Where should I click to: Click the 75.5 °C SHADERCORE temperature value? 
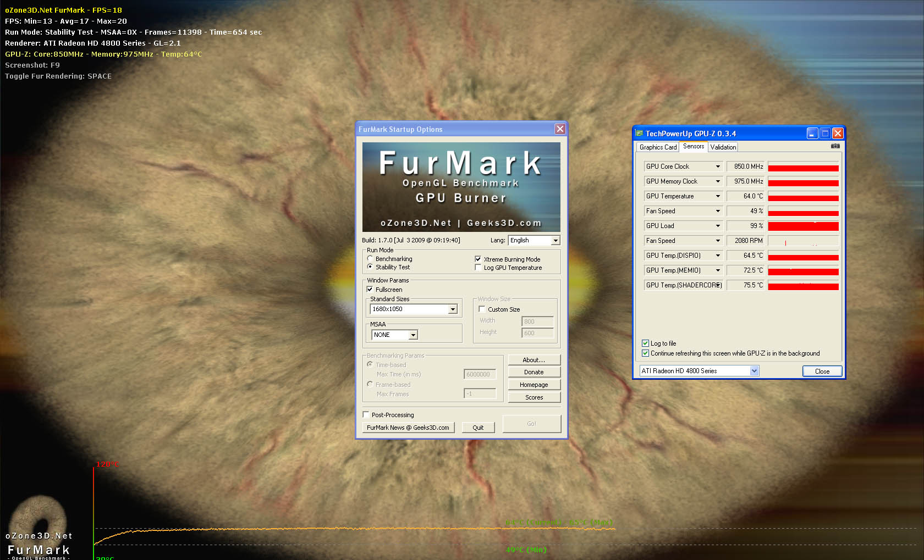[745, 285]
